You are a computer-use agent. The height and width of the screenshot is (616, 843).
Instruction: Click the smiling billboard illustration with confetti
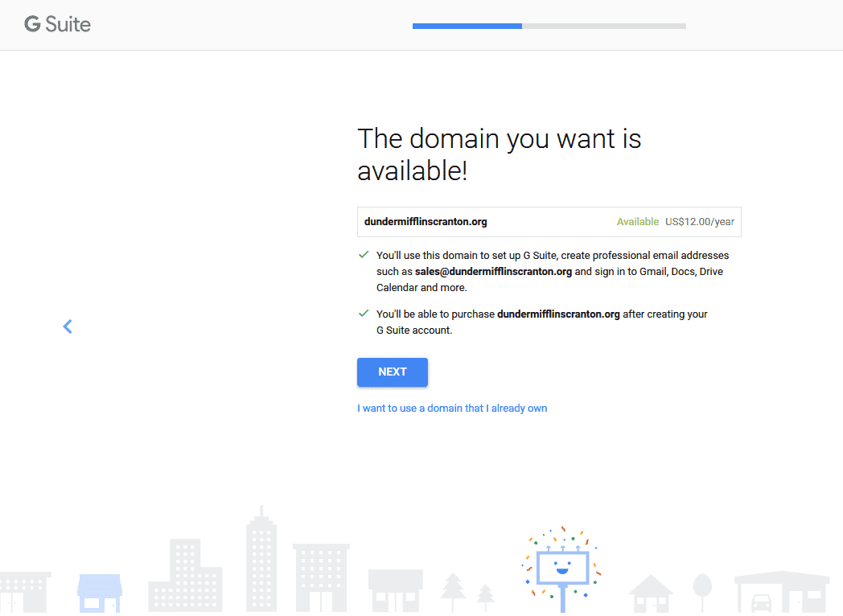point(561,569)
